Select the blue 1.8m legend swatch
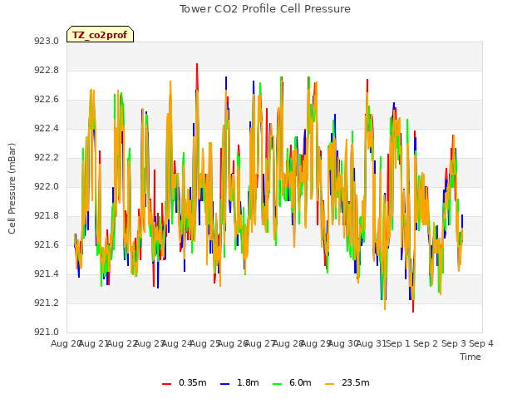Screen dimensions: 532x399 click(225, 383)
